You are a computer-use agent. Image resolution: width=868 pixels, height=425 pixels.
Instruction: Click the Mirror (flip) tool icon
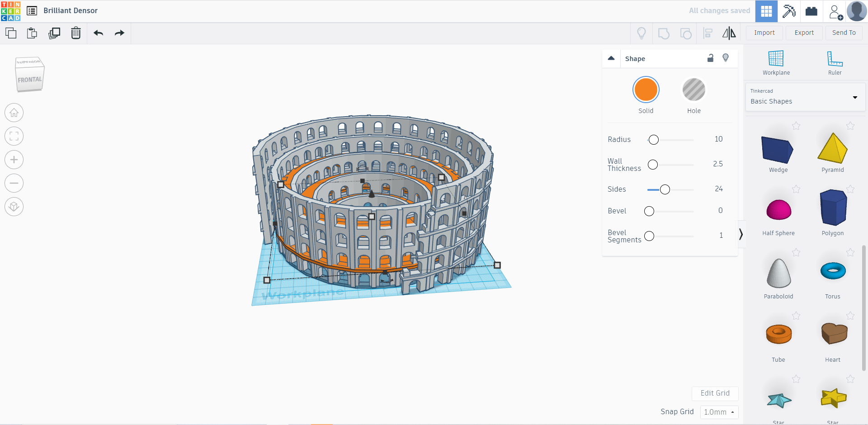(729, 33)
